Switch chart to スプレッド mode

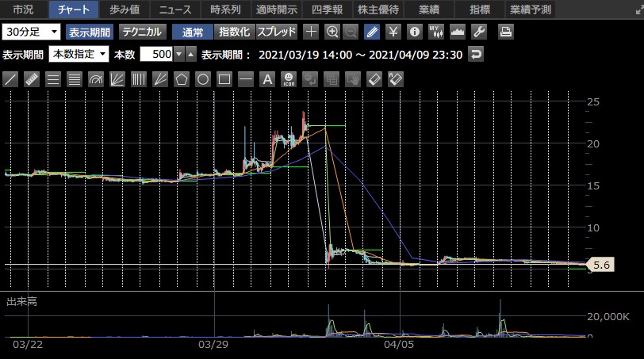pos(277,32)
